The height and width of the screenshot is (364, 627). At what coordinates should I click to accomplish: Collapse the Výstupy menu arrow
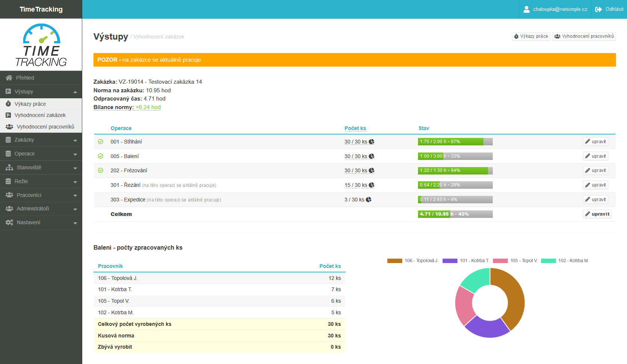(75, 92)
